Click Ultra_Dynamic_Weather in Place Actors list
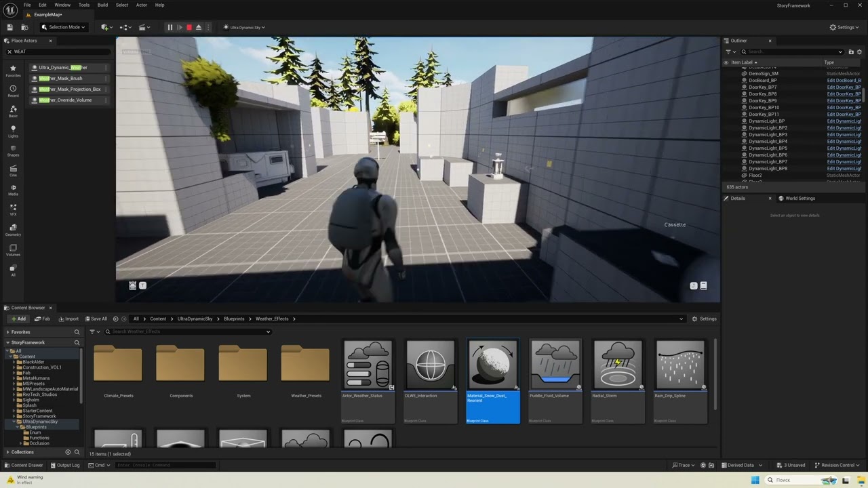This screenshot has height=488, width=868. coord(68,67)
